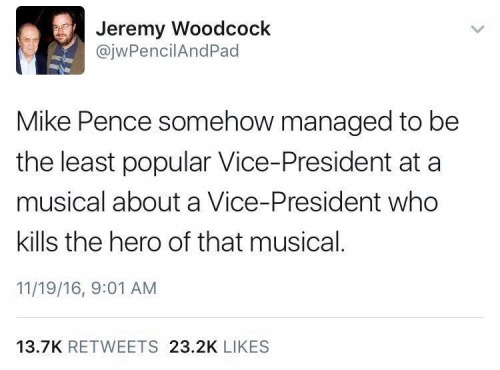
Task: Click the divider line above the counts
Action: (249, 318)
